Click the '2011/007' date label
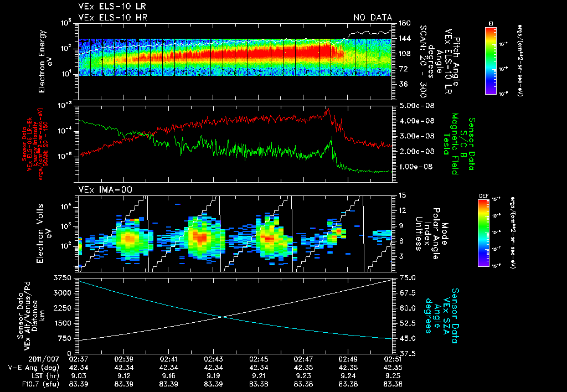The width and height of the screenshot is (567, 392). click(x=44, y=359)
